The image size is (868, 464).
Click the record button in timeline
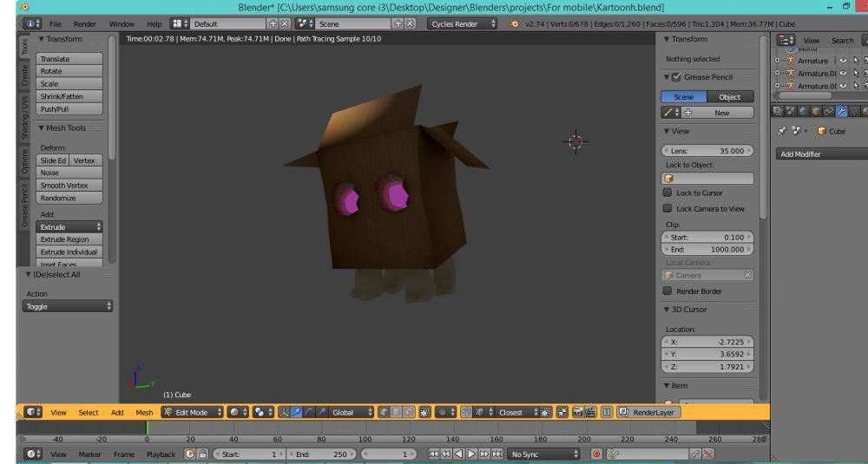tap(596, 454)
